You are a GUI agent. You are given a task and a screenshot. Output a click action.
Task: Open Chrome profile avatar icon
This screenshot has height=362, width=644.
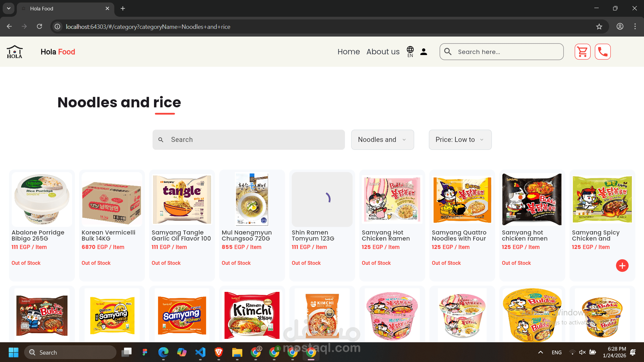click(620, 27)
